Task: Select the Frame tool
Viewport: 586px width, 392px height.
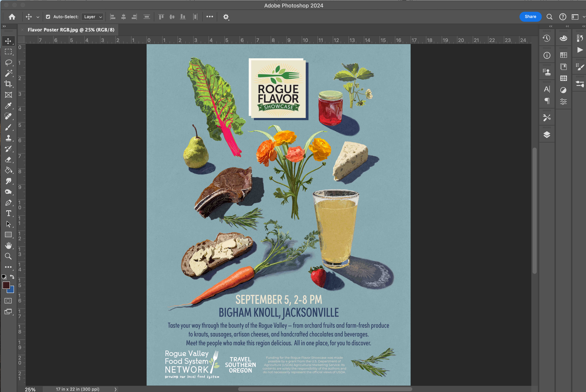Action: (x=8, y=95)
